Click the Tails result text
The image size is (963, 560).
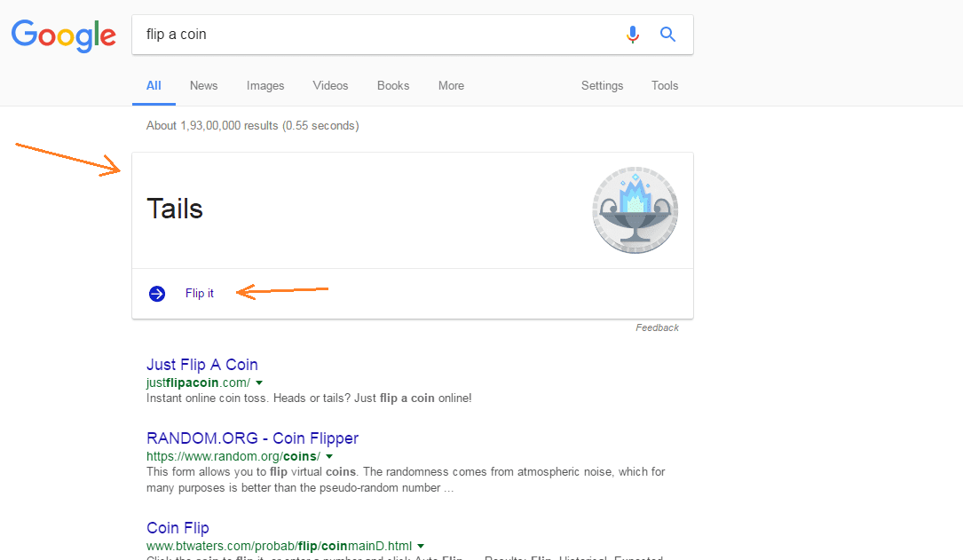click(175, 209)
